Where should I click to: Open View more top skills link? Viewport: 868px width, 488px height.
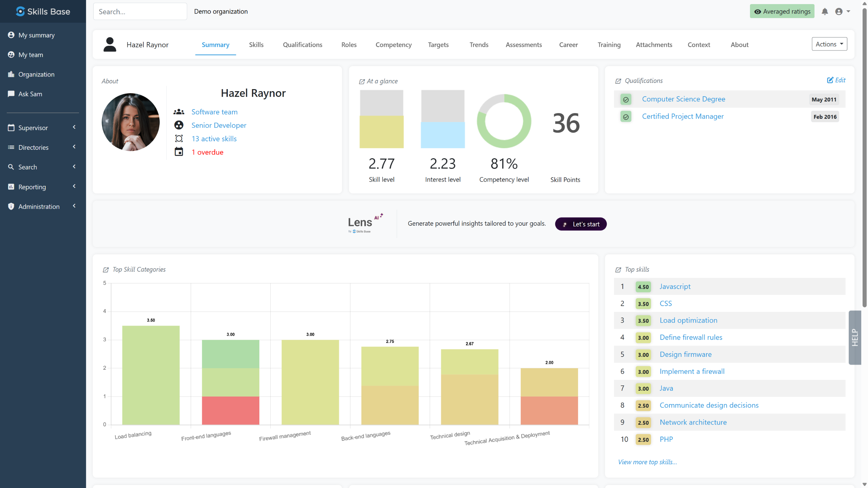(x=647, y=462)
